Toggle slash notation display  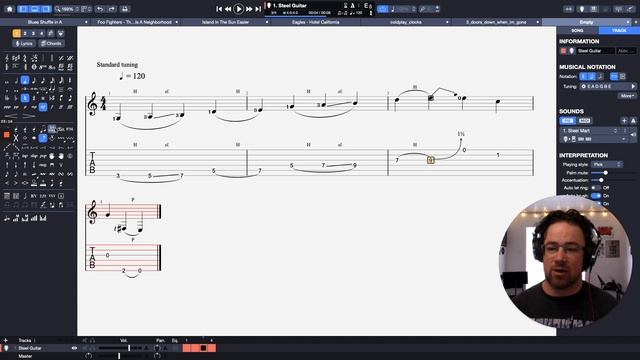point(600,76)
